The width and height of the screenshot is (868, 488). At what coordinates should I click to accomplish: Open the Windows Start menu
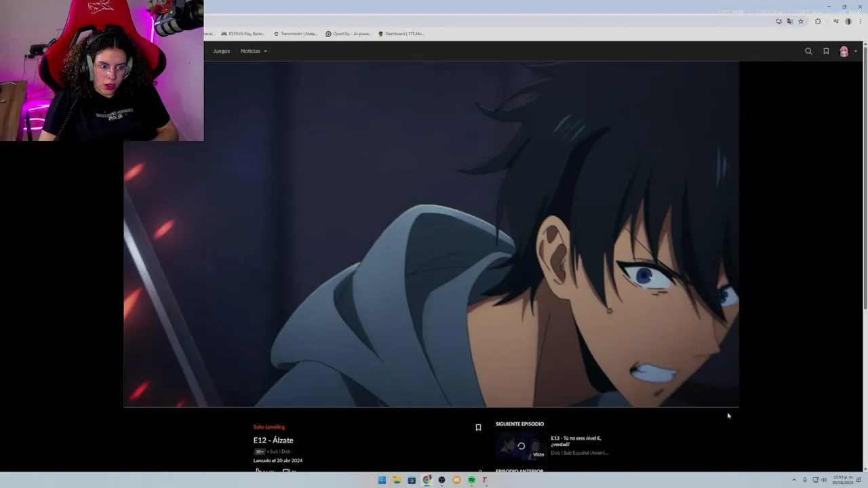[382, 480]
